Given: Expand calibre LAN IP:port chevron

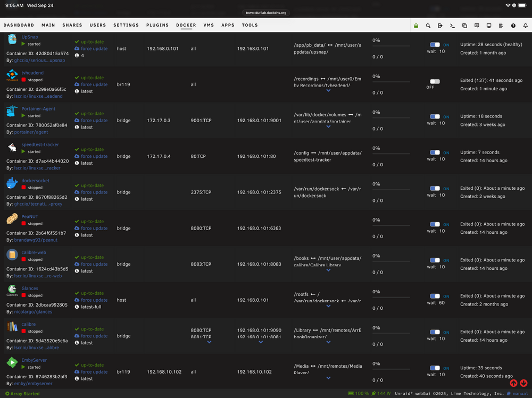Looking at the screenshot, I should pyautogui.click(x=261, y=342).
